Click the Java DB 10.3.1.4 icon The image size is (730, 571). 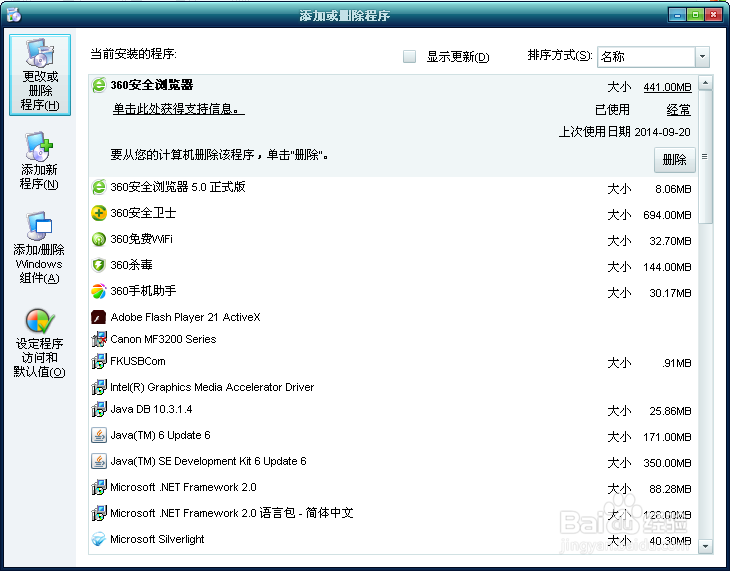(99, 409)
